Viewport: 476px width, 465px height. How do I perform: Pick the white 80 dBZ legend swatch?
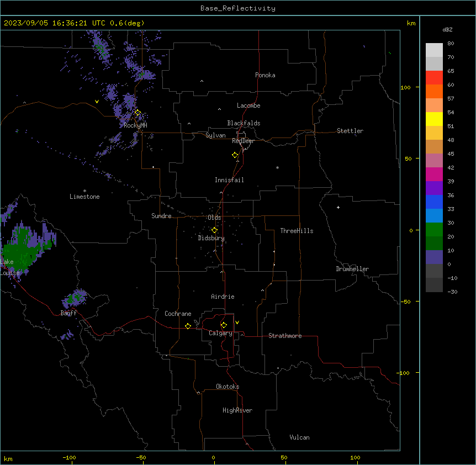tap(434, 50)
